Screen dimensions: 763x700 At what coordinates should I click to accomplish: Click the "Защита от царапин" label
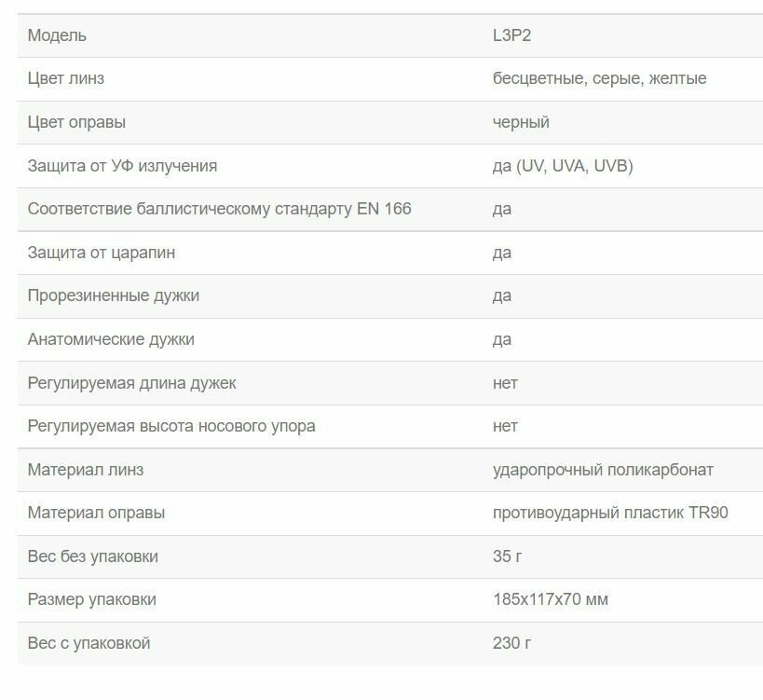(x=102, y=253)
